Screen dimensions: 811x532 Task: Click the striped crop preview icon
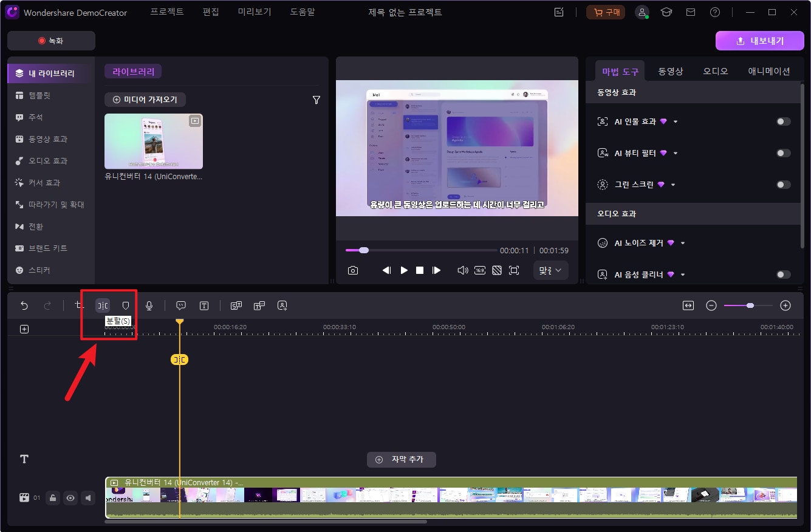click(x=497, y=270)
